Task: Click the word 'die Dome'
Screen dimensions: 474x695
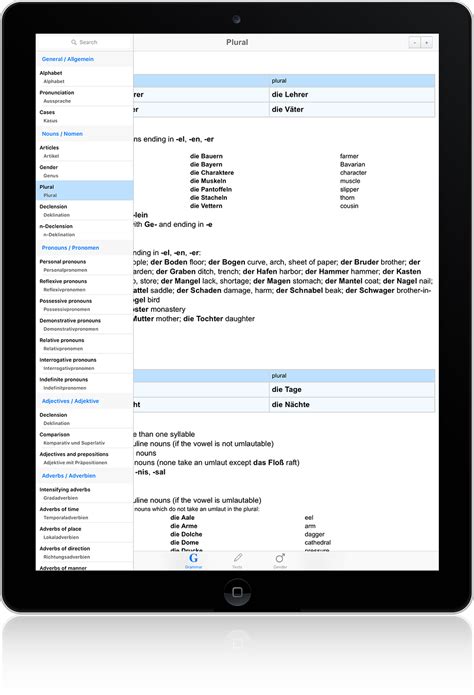Action: pyautogui.click(x=184, y=543)
